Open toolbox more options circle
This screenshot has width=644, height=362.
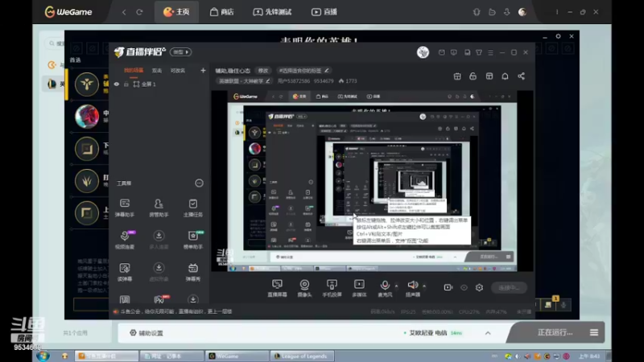tap(199, 183)
